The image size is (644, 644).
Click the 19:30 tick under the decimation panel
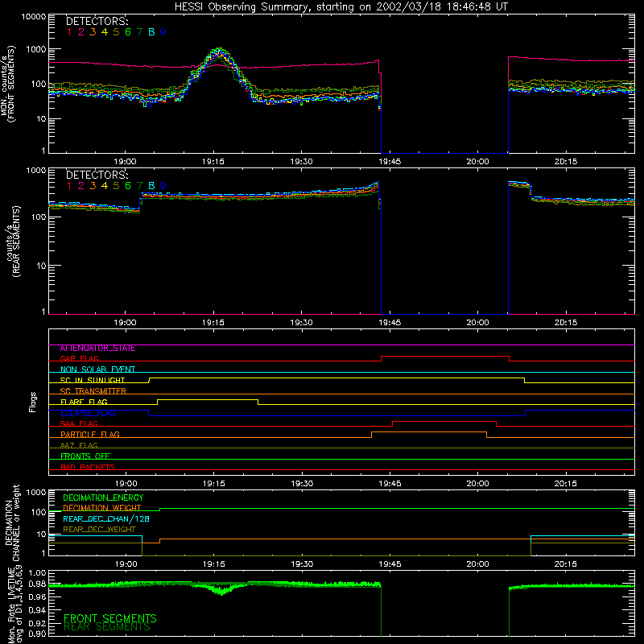point(302,564)
